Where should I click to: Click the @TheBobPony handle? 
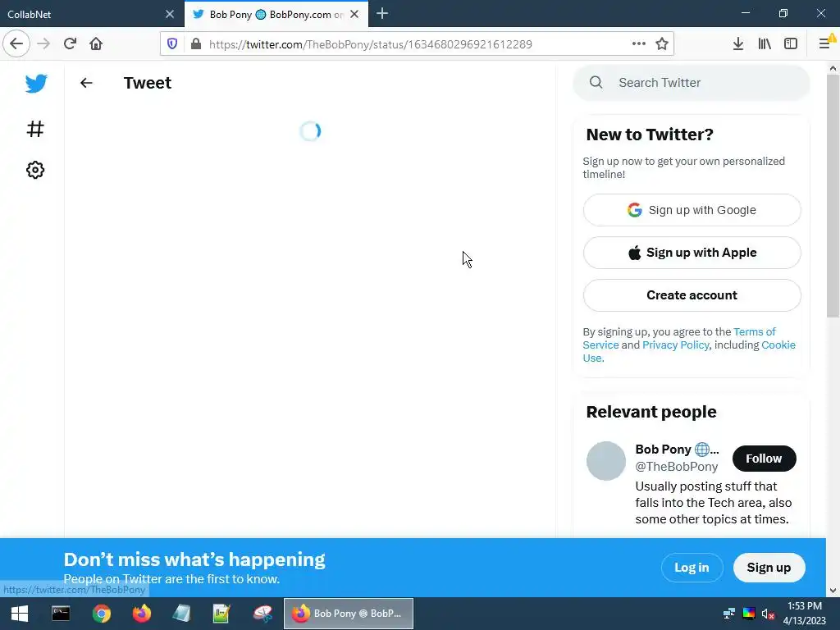point(677,467)
